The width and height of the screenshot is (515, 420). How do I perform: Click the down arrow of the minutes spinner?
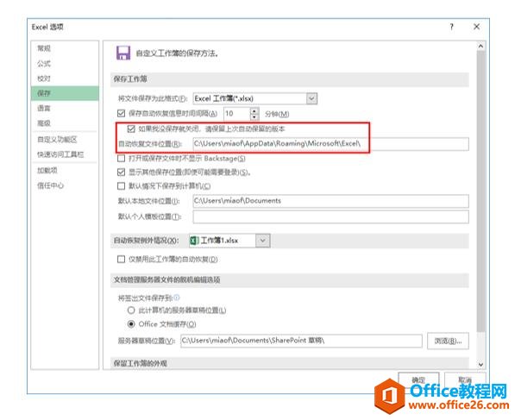tap(254, 117)
